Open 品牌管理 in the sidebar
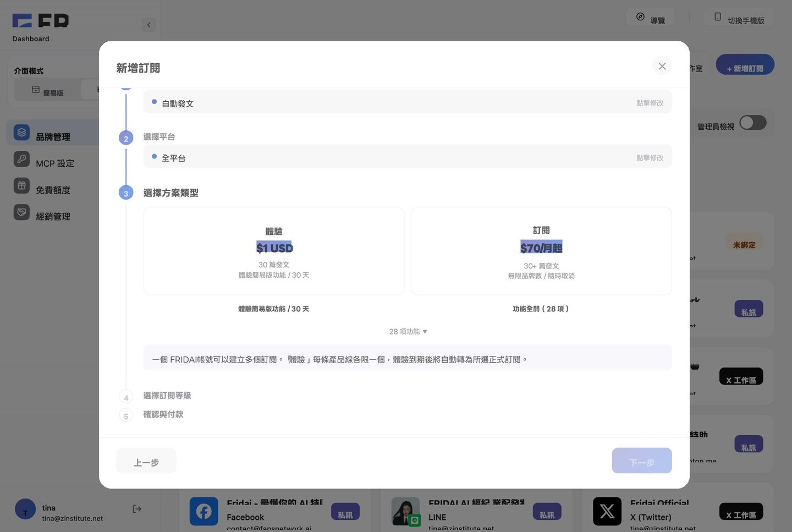The height and width of the screenshot is (532, 792). 53,133
